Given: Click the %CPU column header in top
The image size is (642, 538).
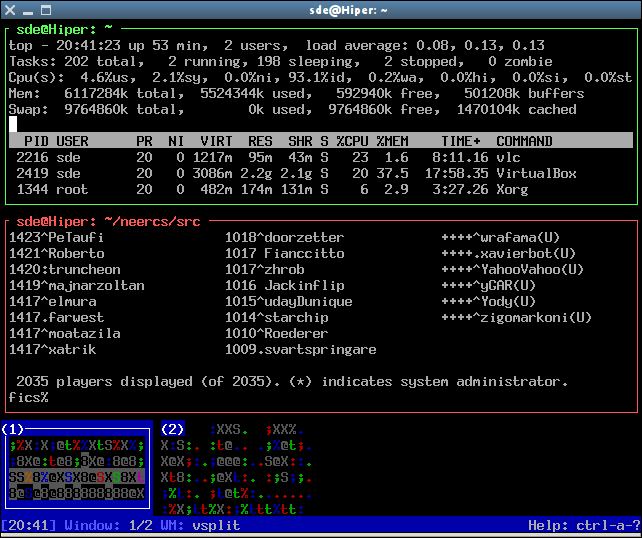Looking at the screenshot, I should click(x=352, y=141).
